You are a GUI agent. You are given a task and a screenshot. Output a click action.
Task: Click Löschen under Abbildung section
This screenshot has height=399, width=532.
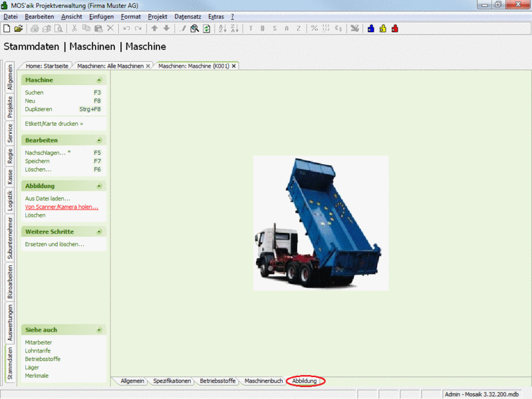(x=35, y=215)
